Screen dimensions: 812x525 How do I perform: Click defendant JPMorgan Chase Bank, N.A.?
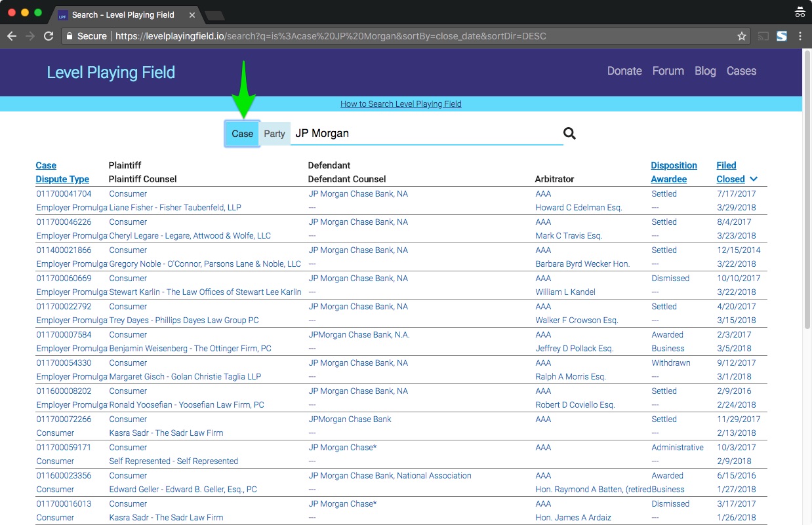[x=359, y=335]
